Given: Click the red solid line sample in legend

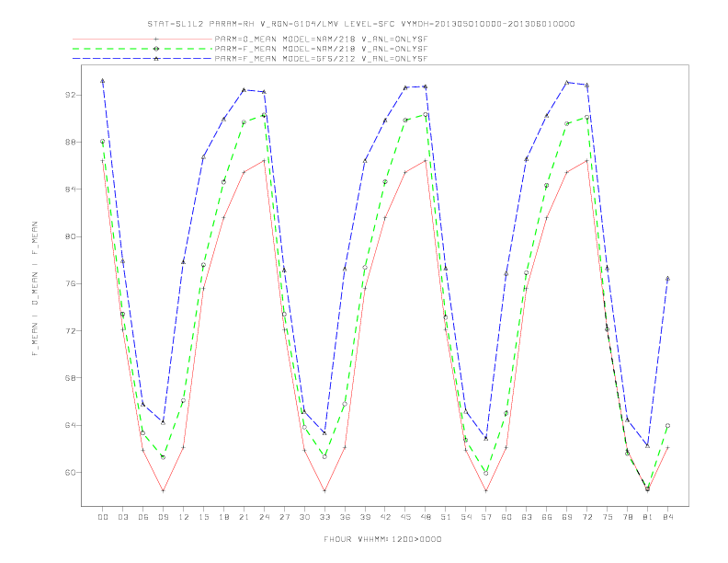Looking at the screenshot, I should pos(142,40).
